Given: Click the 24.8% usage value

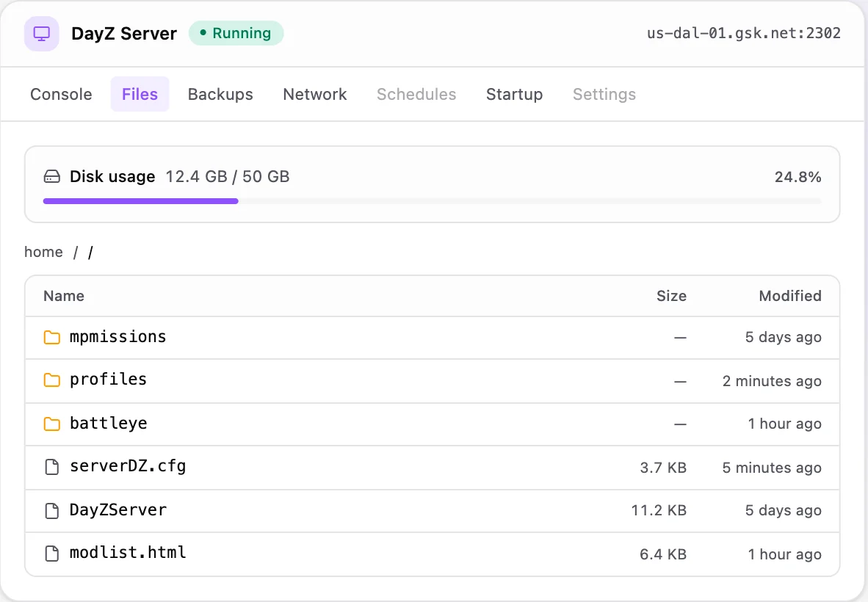Looking at the screenshot, I should pyautogui.click(x=798, y=178).
